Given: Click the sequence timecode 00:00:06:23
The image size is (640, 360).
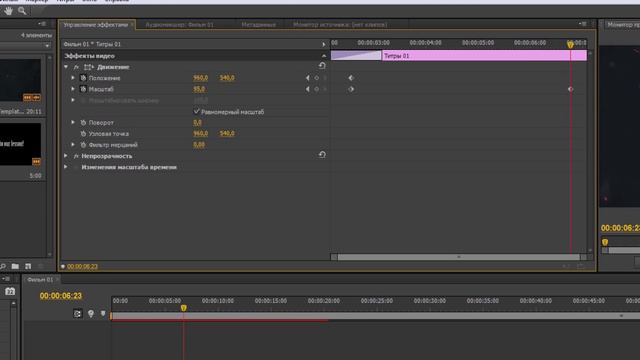Looking at the screenshot, I should click(60, 296).
